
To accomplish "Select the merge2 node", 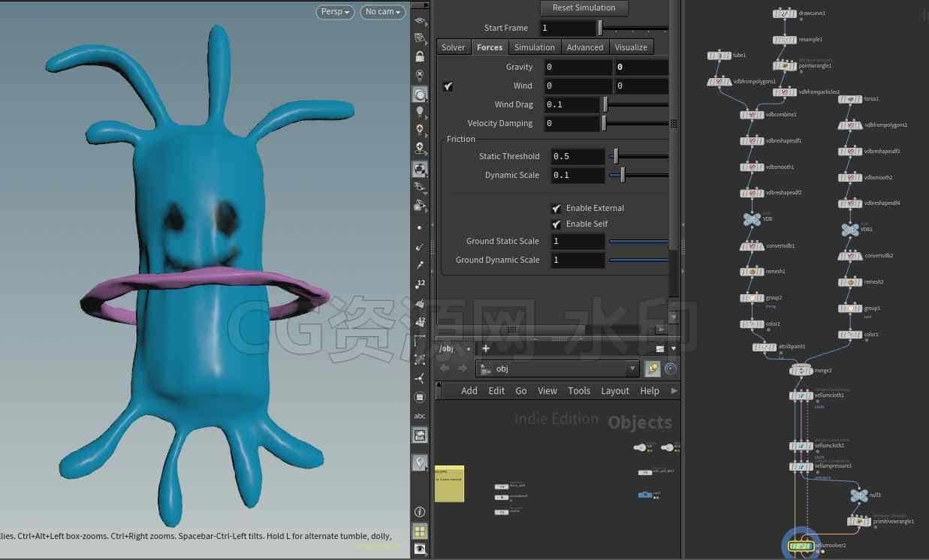I will click(x=801, y=370).
